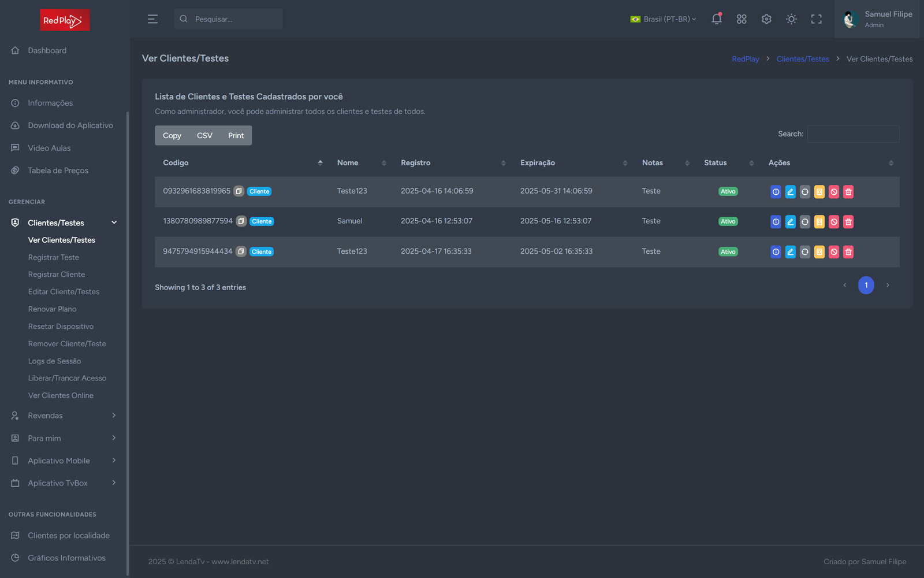Click block icon in Samuel row

coord(833,222)
